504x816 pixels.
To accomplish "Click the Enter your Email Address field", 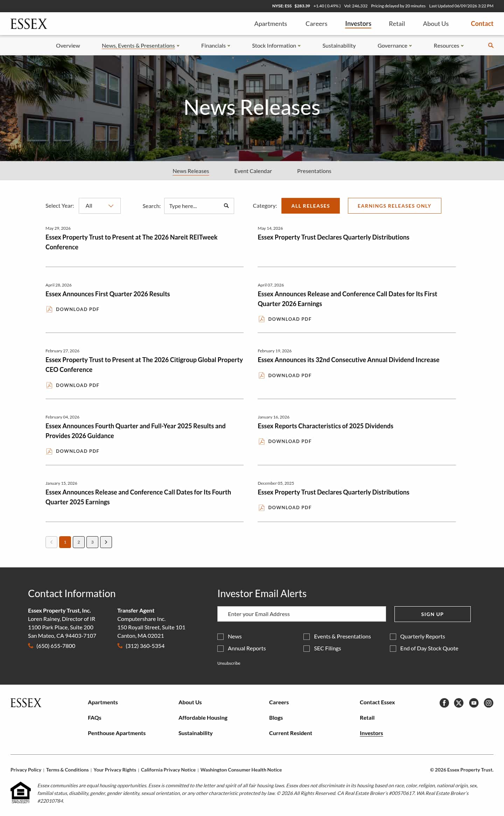I will (301, 614).
